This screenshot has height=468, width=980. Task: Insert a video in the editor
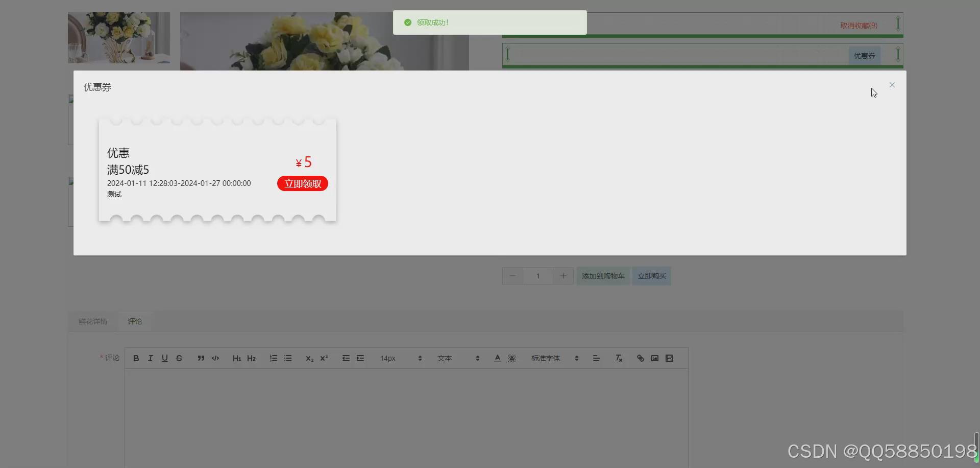tap(669, 358)
